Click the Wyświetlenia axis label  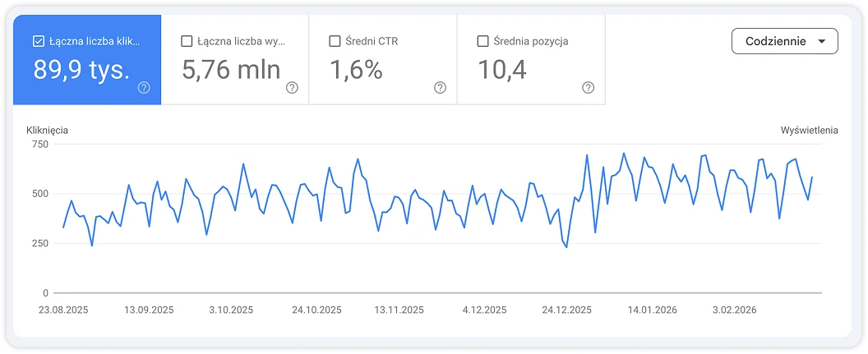click(810, 130)
